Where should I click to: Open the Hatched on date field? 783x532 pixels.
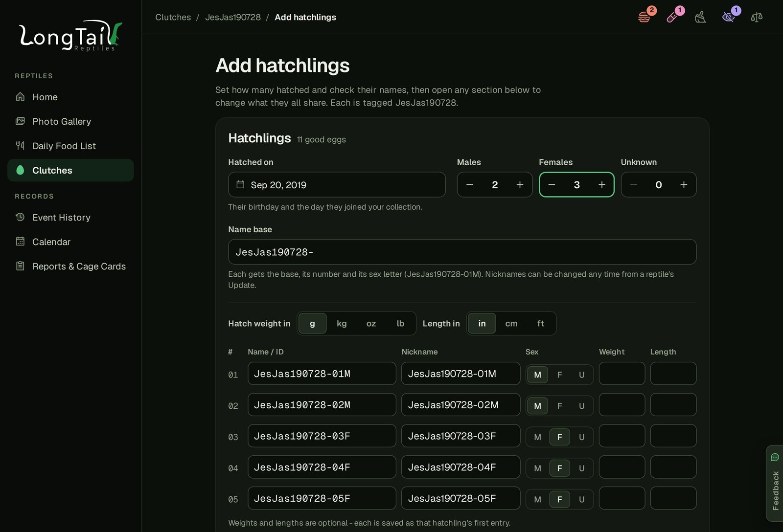tap(337, 185)
